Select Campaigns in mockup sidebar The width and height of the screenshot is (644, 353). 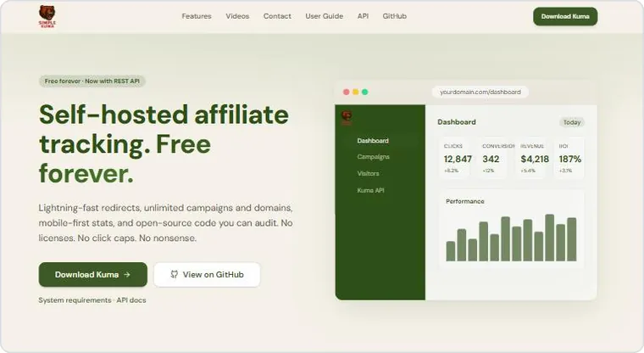point(374,157)
